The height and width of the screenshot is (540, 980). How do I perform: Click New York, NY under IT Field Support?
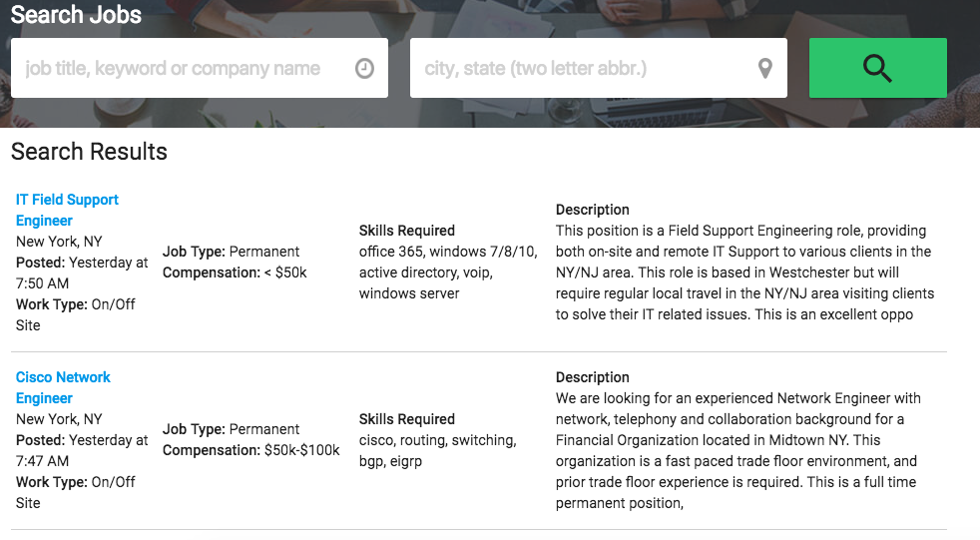click(x=59, y=242)
